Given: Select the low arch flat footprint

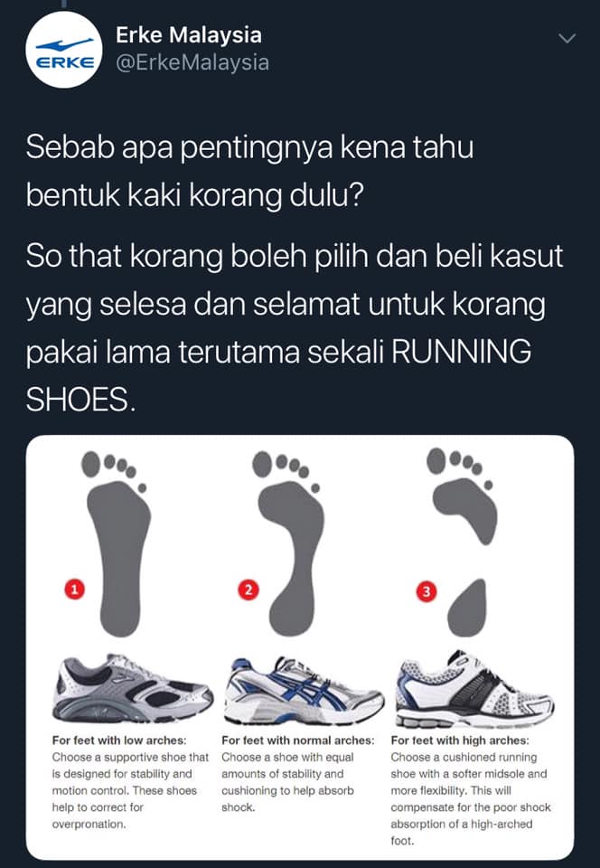Looking at the screenshot, I should [117, 543].
